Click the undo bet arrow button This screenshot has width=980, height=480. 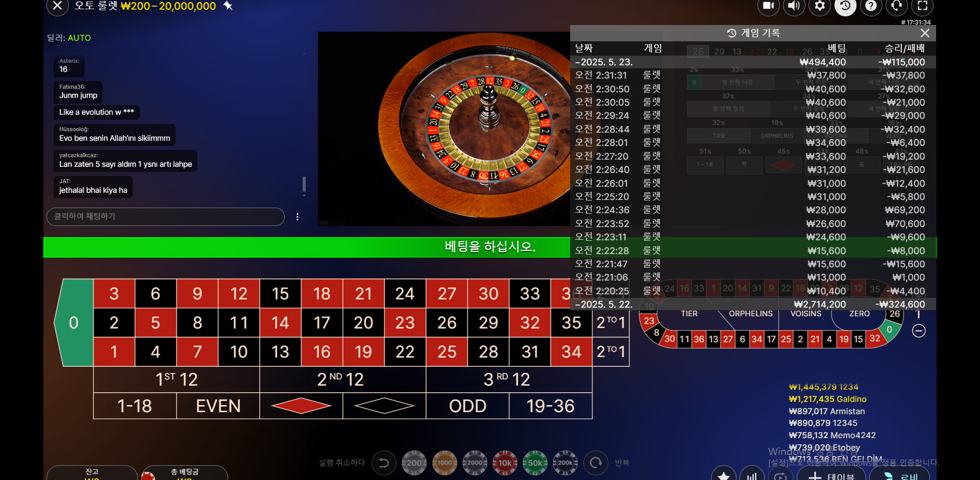[384, 463]
